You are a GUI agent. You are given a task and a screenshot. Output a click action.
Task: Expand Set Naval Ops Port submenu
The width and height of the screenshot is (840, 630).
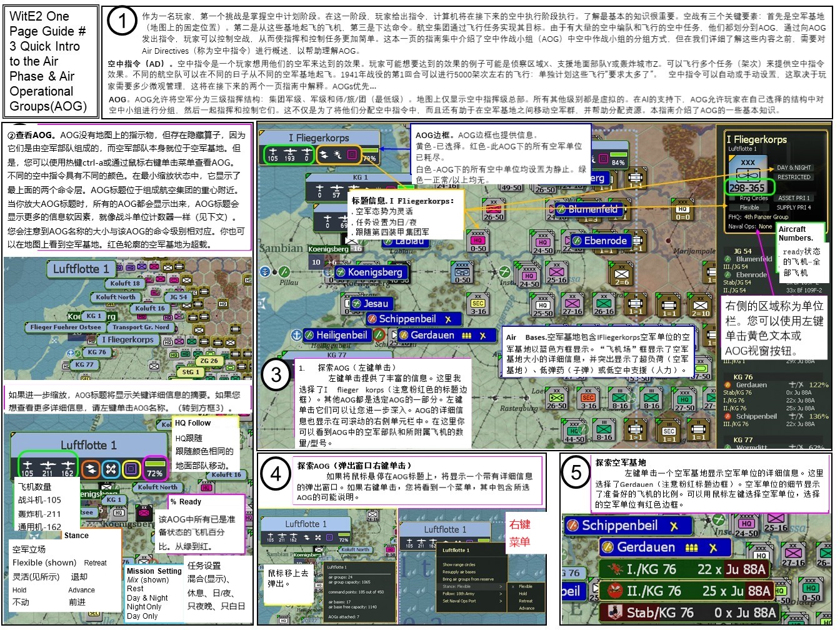point(472,601)
